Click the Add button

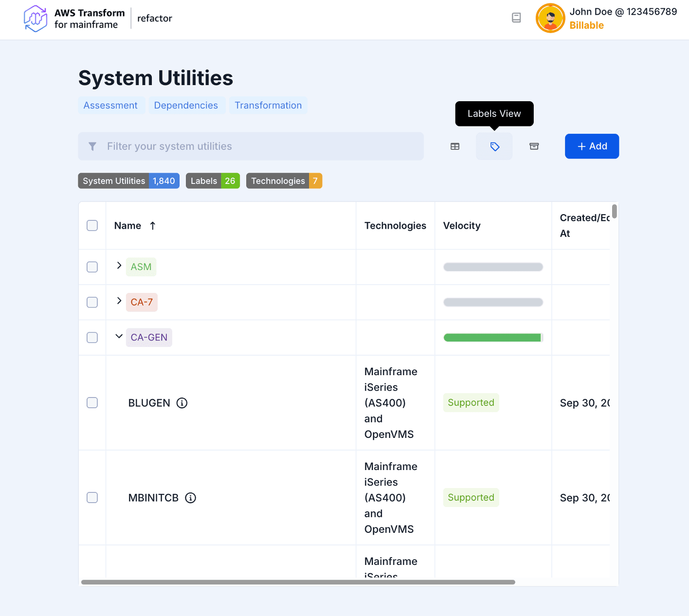(592, 146)
